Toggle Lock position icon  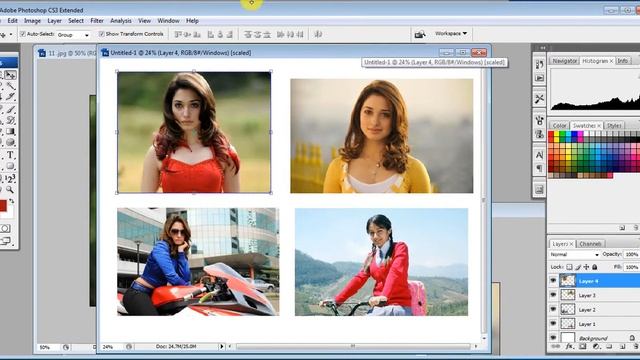tap(587, 267)
